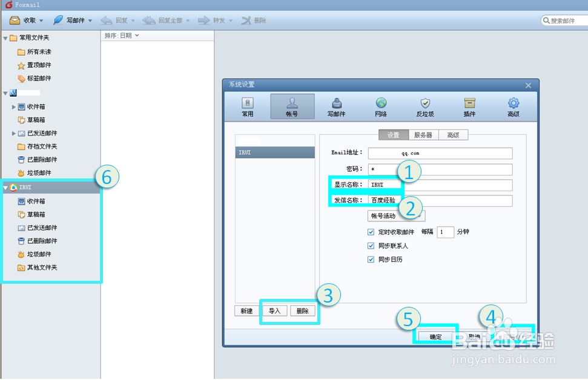This screenshot has height=380, width=588.
Task: Click the 显示名称 input field
Action: point(440,185)
